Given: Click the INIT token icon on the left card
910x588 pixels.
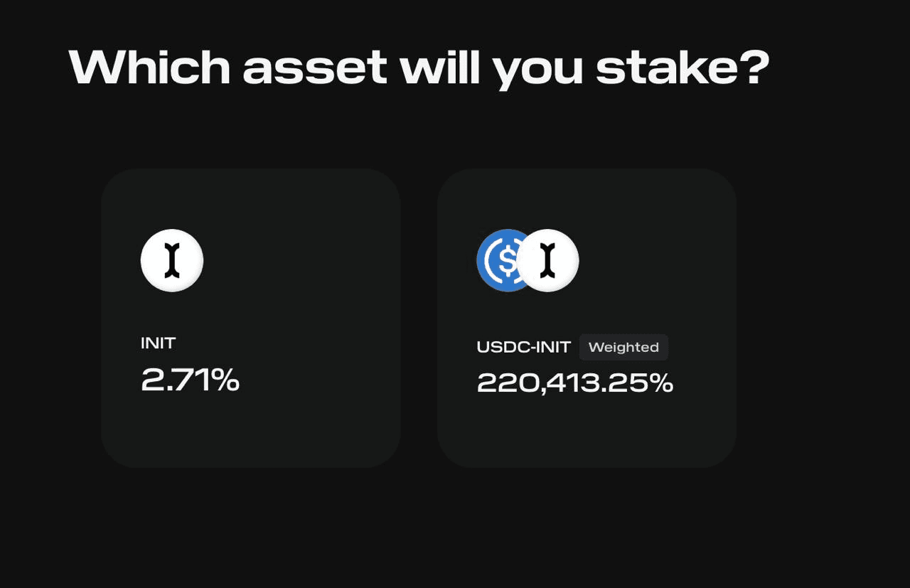Looking at the screenshot, I should pos(172,260).
